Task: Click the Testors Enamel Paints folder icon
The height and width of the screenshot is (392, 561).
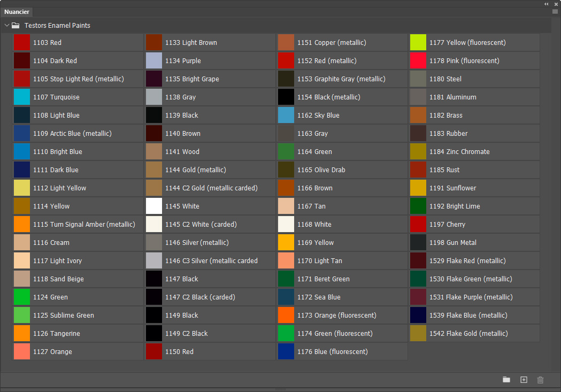Action: pos(15,25)
